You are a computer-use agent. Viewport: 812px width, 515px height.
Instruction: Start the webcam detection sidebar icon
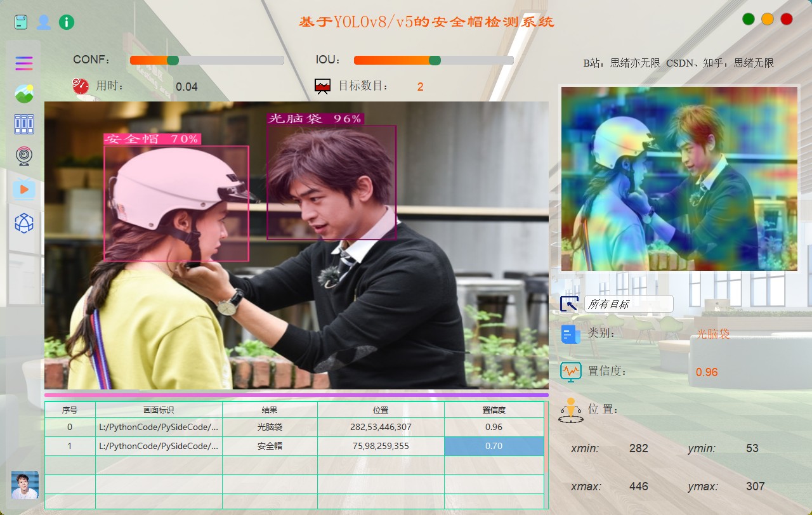tap(24, 156)
